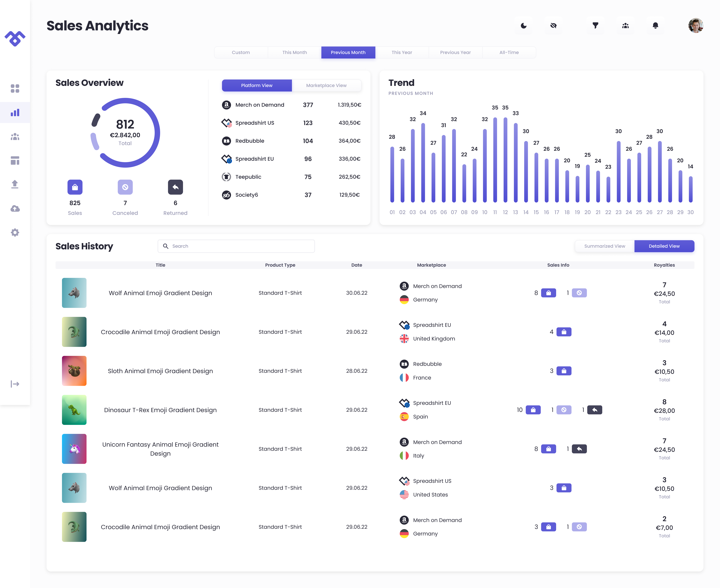This screenshot has height=588, width=720.
Task: Click the Spreadshirt US platform icon in overview
Action: coord(227,123)
